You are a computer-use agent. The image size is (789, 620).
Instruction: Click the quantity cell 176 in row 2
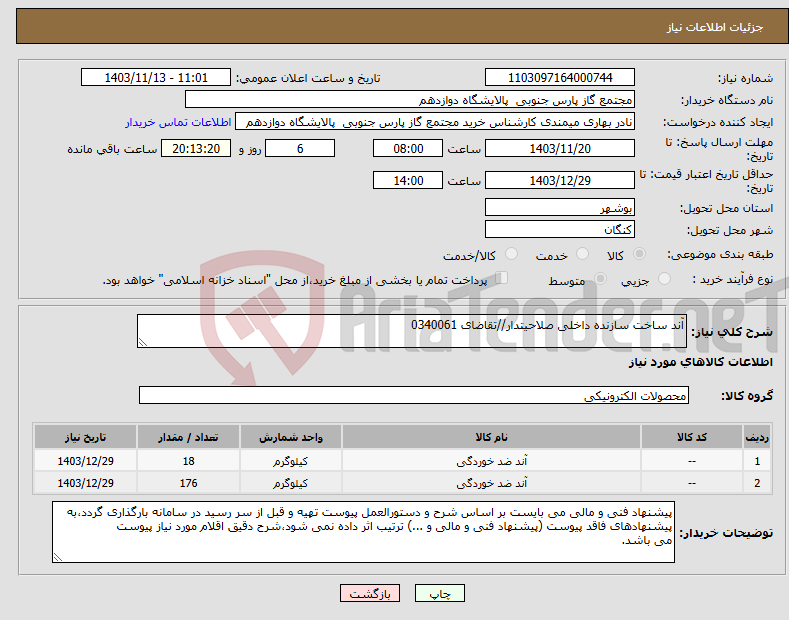188,483
